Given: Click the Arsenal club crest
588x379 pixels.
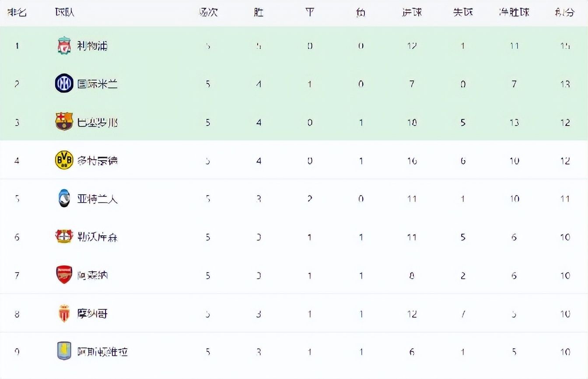Looking at the screenshot, I should pyautogui.click(x=64, y=275).
